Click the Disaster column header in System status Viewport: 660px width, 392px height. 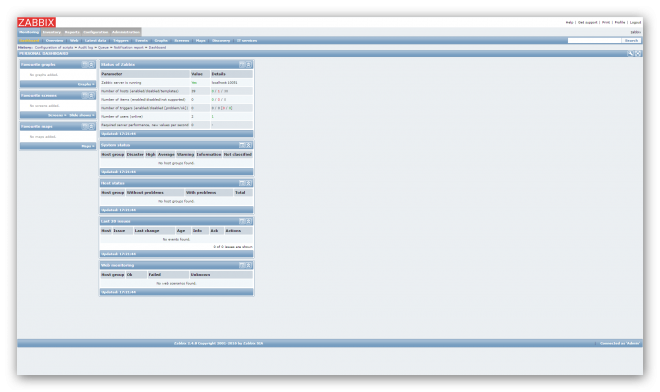(x=135, y=155)
